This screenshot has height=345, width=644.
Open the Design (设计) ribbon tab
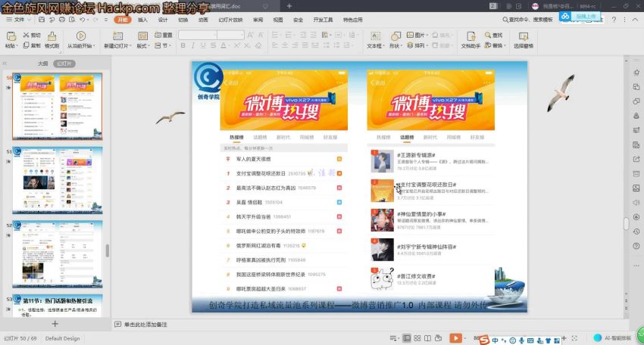163,20
